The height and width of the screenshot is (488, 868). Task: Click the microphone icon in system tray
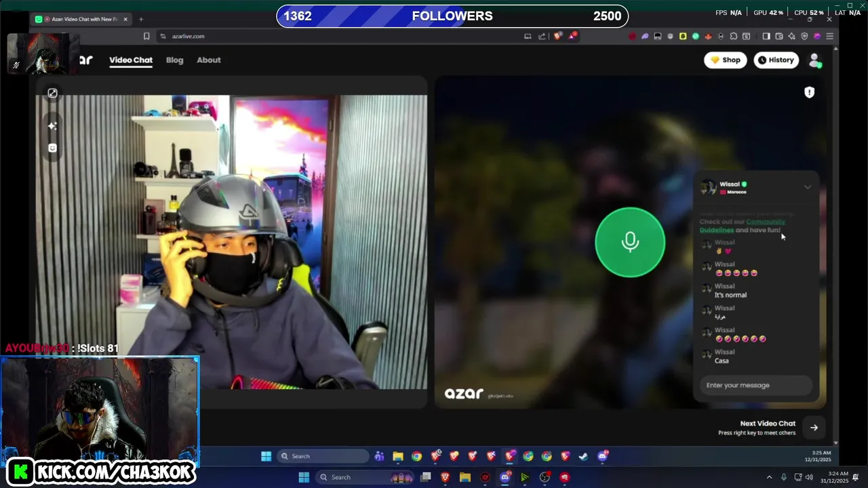pyautogui.click(x=784, y=477)
